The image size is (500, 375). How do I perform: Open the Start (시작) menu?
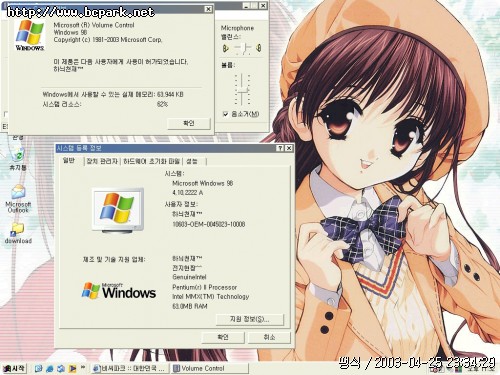[x=14, y=368]
